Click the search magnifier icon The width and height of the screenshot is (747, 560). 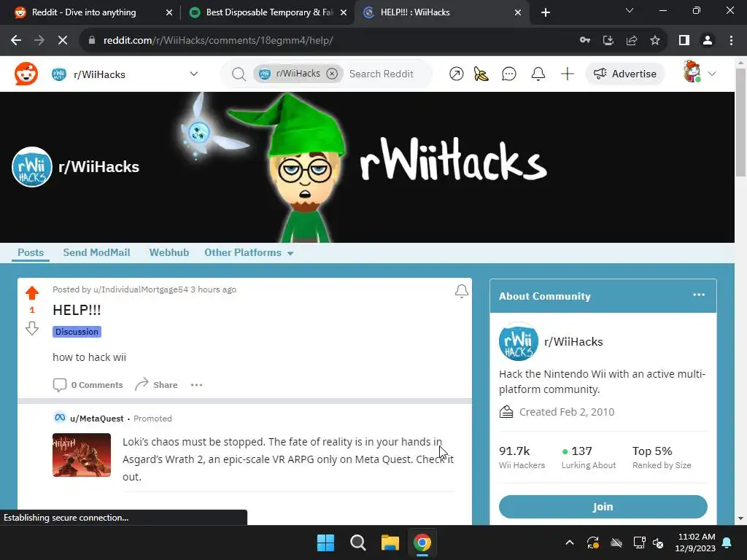(x=239, y=74)
